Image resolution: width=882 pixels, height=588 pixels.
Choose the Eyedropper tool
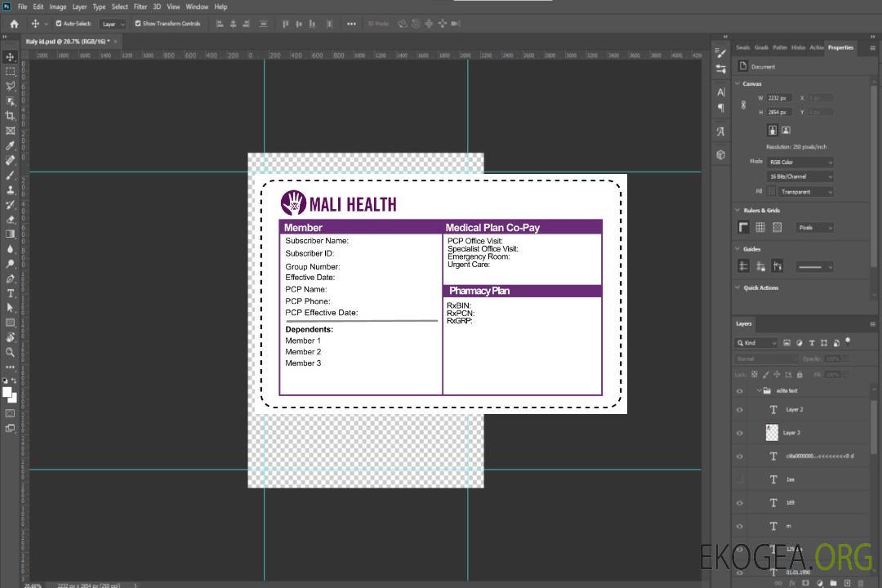[10, 145]
